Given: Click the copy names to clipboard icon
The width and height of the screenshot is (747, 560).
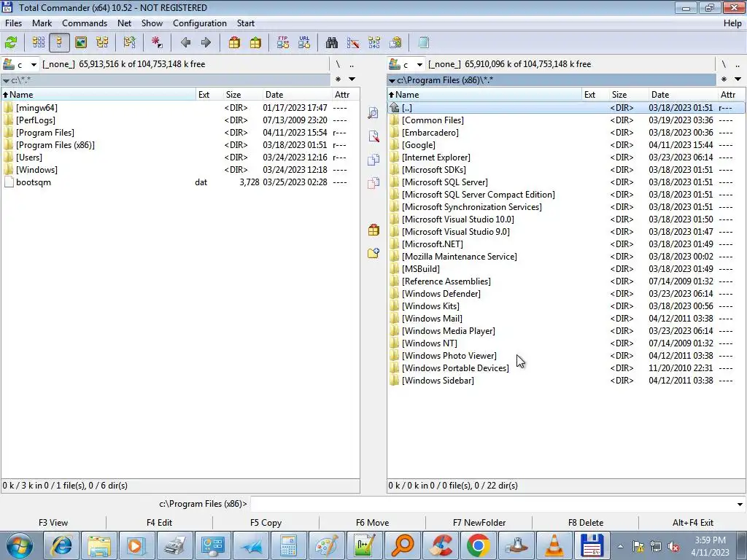Looking at the screenshot, I should point(395,43).
